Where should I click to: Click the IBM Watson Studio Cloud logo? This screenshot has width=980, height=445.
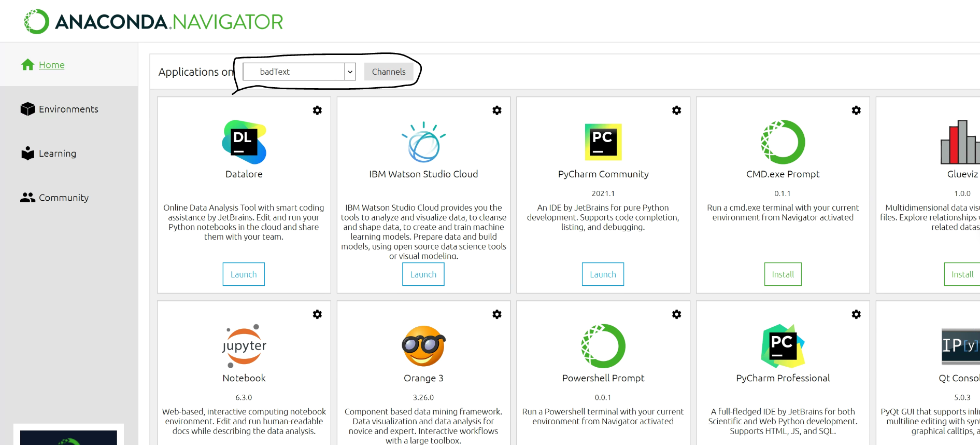click(424, 142)
